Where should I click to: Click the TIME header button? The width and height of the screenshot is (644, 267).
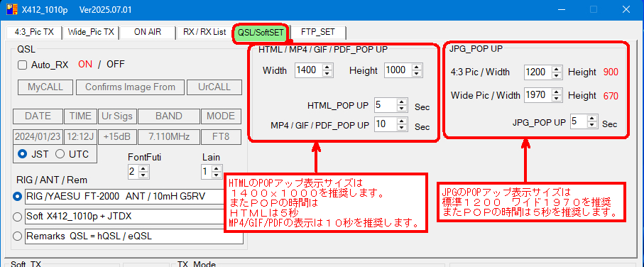(80, 116)
